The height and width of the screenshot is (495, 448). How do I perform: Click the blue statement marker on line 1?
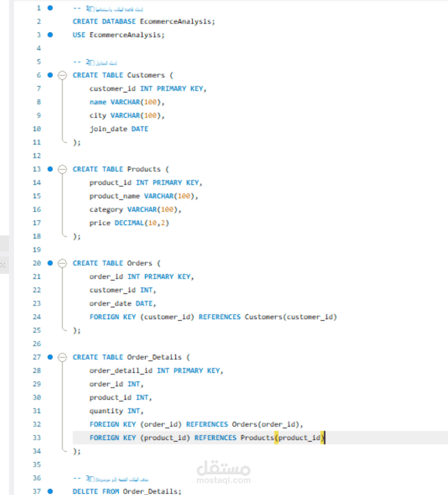tap(50, 8)
